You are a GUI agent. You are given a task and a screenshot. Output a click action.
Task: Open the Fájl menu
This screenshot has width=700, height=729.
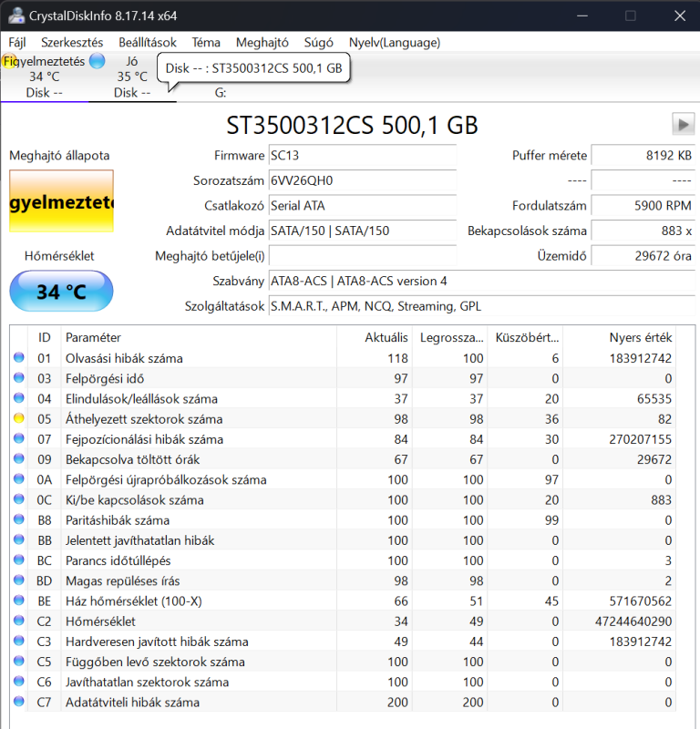(x=16, y=42)
